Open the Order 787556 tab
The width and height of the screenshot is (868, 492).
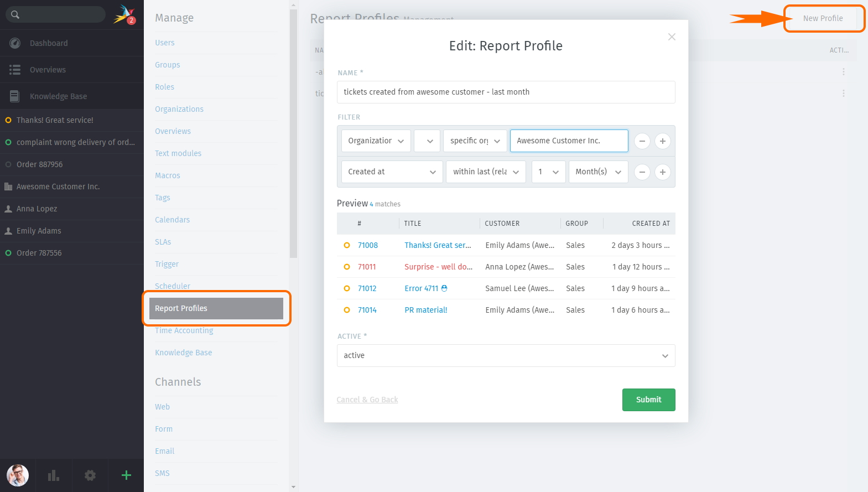pyautogui.click(x=72, y=253)
